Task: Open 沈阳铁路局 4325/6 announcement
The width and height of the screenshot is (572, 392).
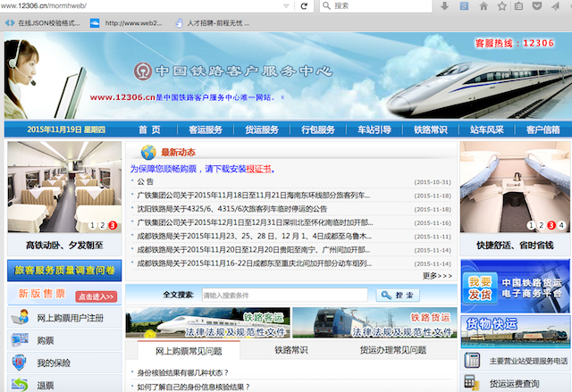Action: 232,209
